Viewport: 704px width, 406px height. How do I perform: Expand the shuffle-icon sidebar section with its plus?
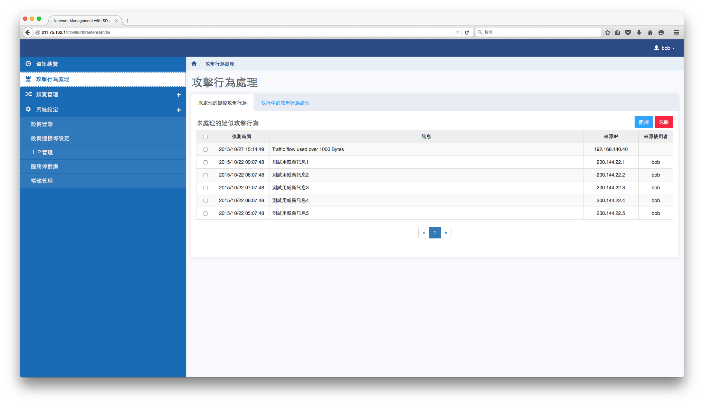pos(179,95)
